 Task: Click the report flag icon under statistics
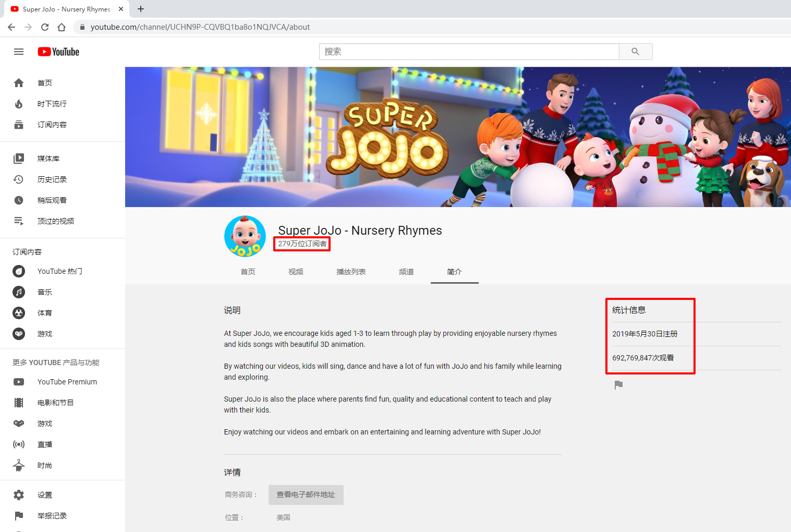pyautogui.click(x=618, y=385)
